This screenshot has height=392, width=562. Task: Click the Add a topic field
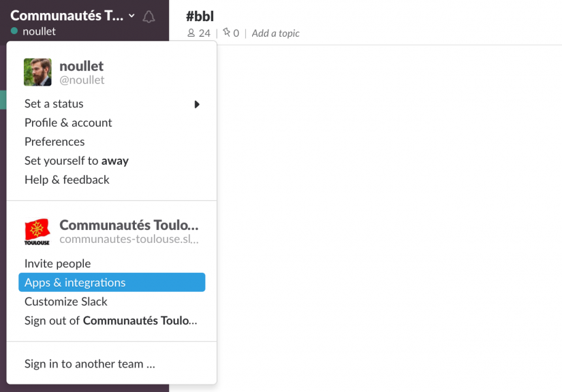[x=275, y=33]
